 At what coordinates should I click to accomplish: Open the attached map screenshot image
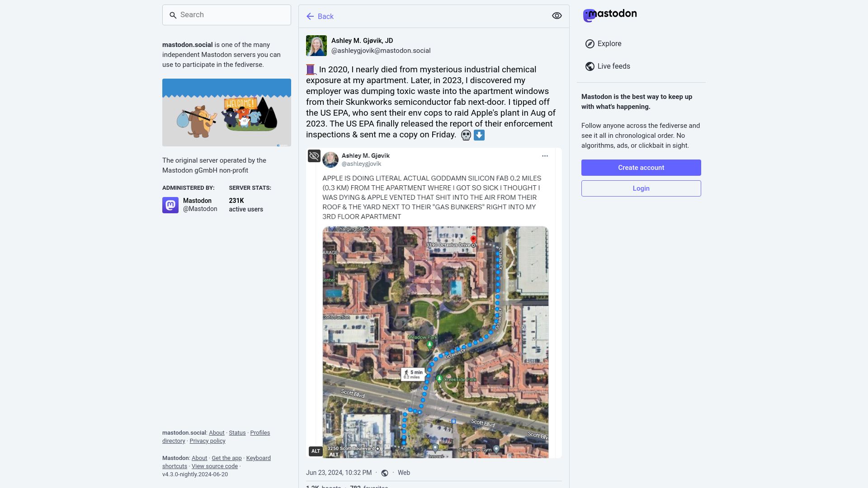tap(434, 303)
